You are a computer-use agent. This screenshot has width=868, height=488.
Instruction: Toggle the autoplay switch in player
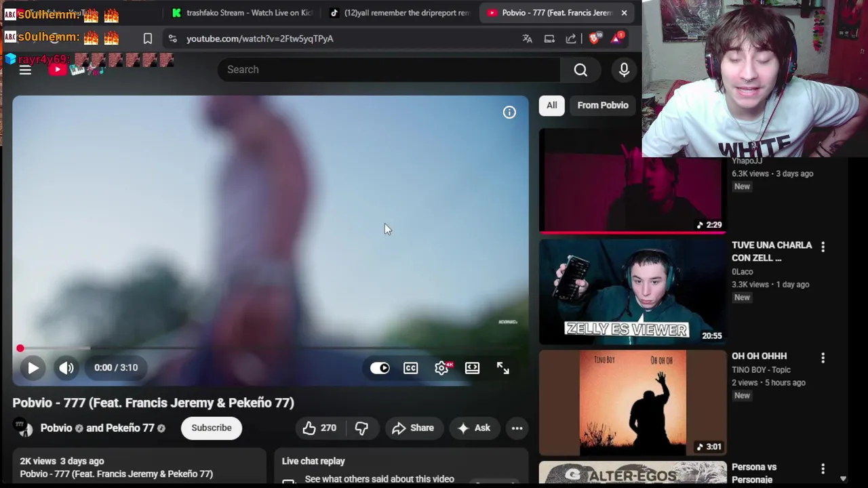click(x=380, y=368)
